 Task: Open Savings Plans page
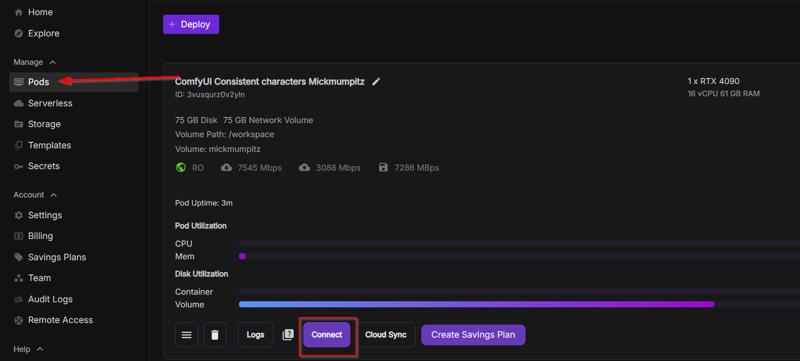[57, 257]
